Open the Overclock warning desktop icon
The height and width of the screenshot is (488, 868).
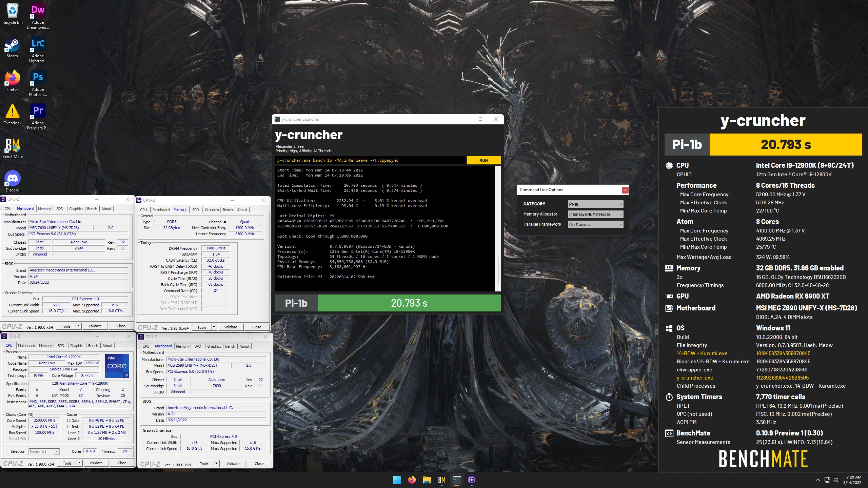pyautogui.click(x=12, y=114)
